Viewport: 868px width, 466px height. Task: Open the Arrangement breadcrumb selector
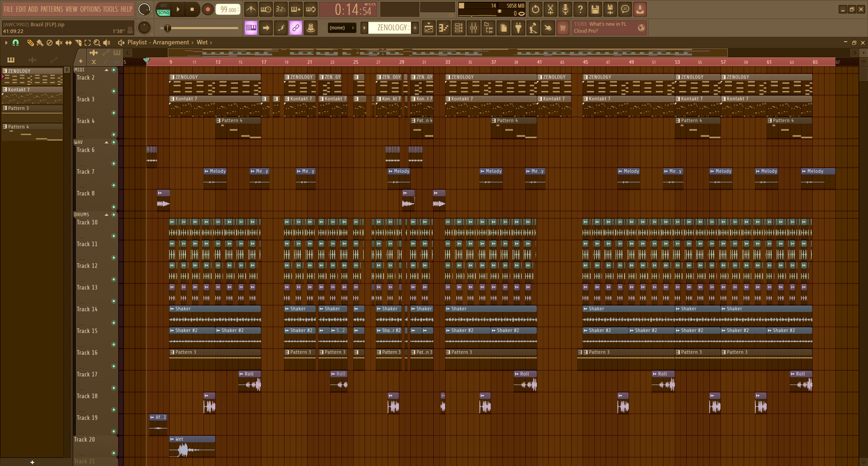click(171, 43)
